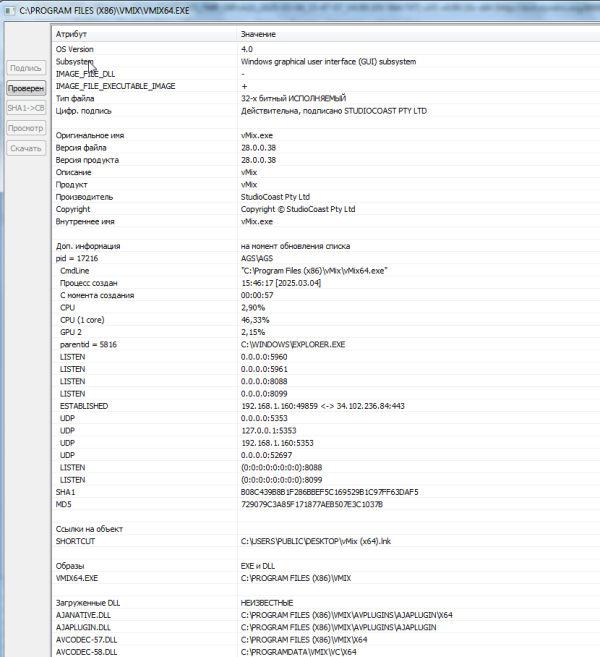Select the Описание row
The width and height of the screenshot is (600, 657).
click(x=326, y=172)
